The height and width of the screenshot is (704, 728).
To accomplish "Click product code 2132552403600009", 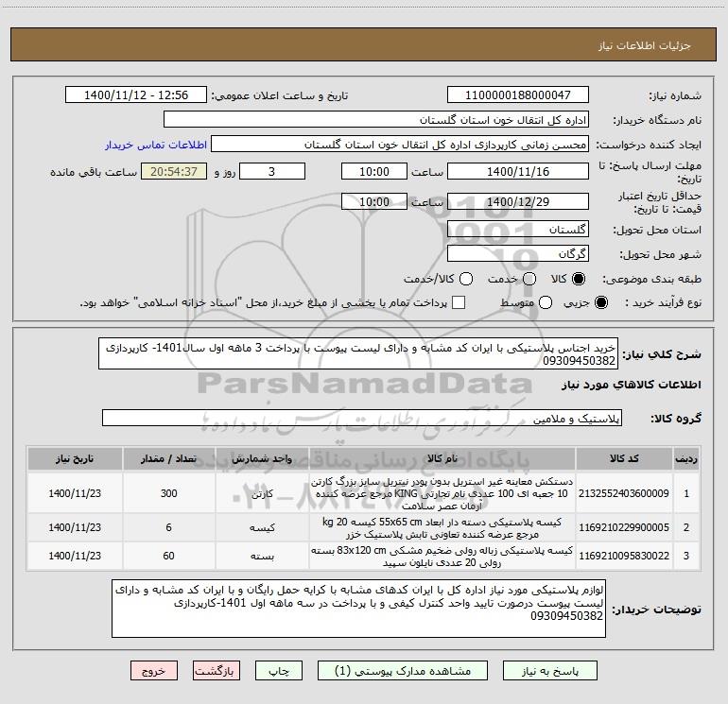I will (x=624, y=493).
